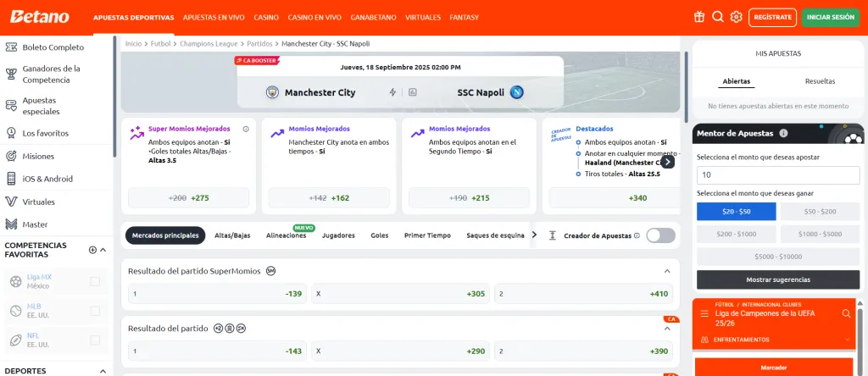Open the settings gear icon
Screen dimensions: 868x376
[736, 17]
